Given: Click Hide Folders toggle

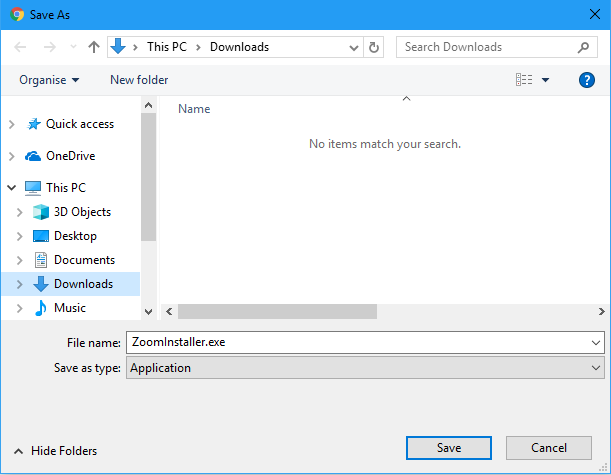Looking at the screenshot, I should [55, 451].
